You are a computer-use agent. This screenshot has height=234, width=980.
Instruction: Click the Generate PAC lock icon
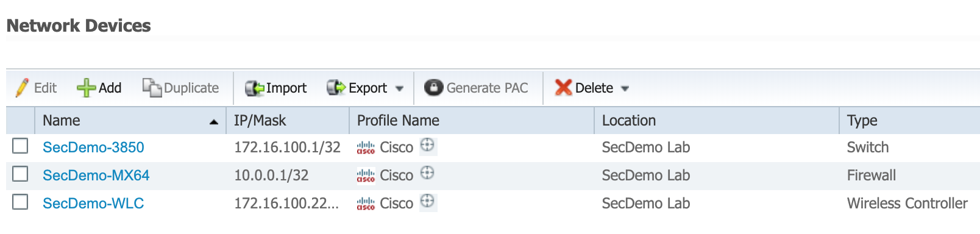coord(433,88)
